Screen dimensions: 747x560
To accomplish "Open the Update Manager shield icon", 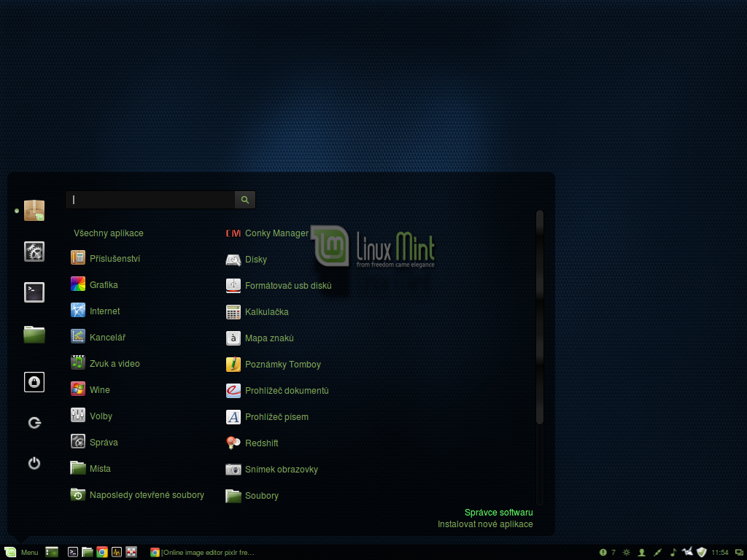I will click(x=701, y=553).
